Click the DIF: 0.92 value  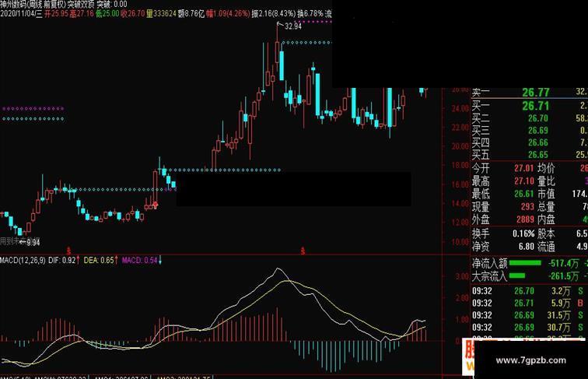[62, 260]
